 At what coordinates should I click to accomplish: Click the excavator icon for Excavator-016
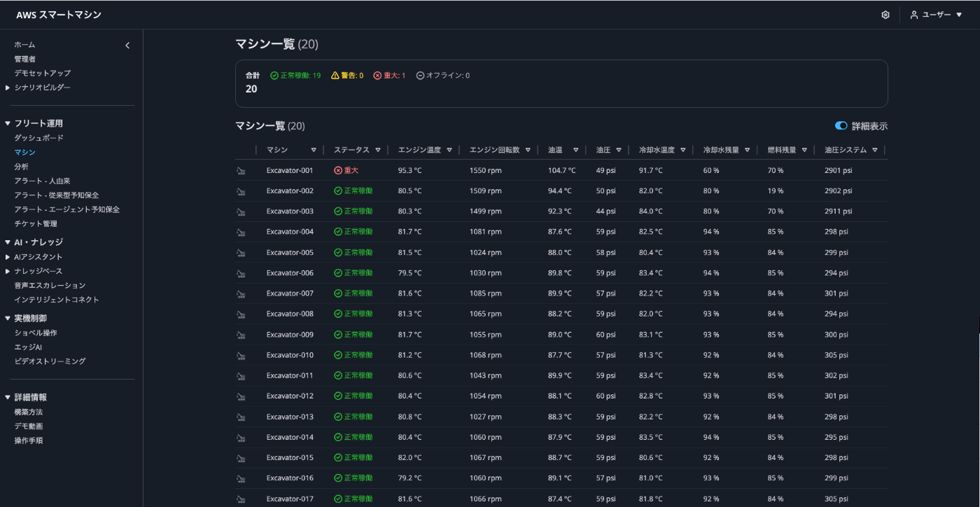(241, 479)
